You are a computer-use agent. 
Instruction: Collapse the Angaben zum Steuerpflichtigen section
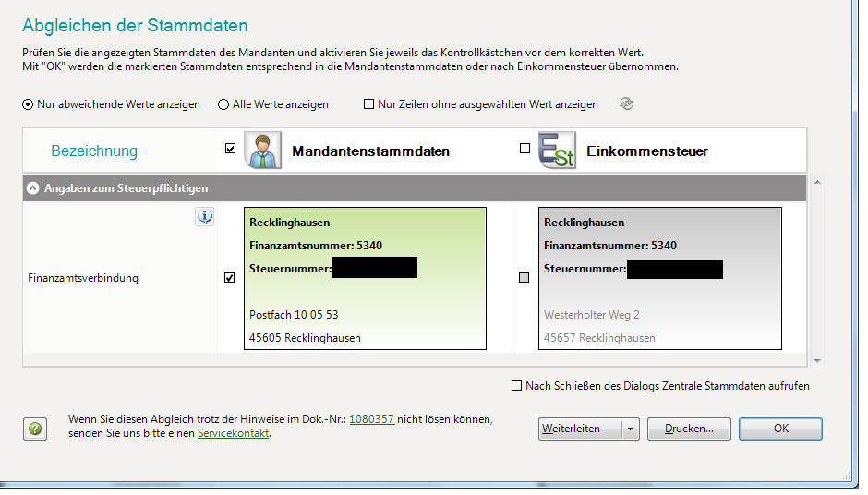click(33, 187)
